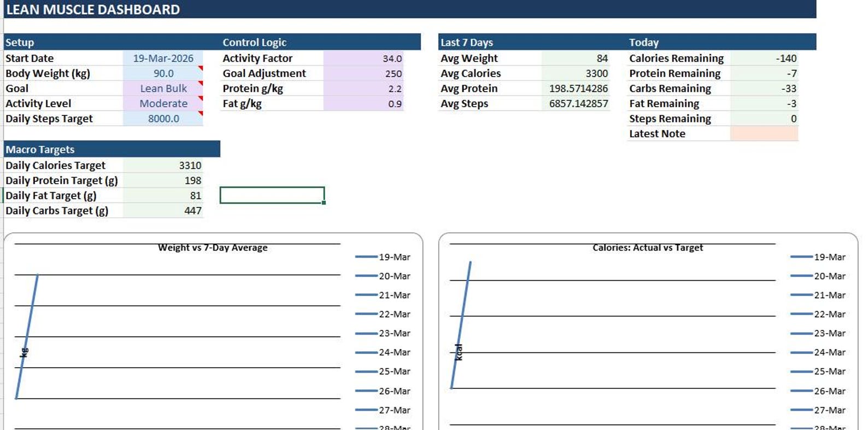Click the Daily Protein Target value 198
Viewport: 868px width, 430px height.
(x=163, y=181)
